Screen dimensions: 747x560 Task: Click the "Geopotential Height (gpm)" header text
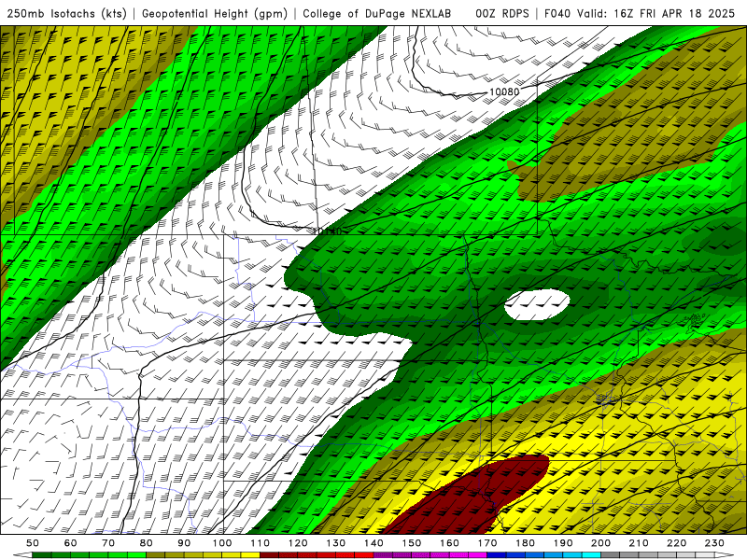pos(215,13)
